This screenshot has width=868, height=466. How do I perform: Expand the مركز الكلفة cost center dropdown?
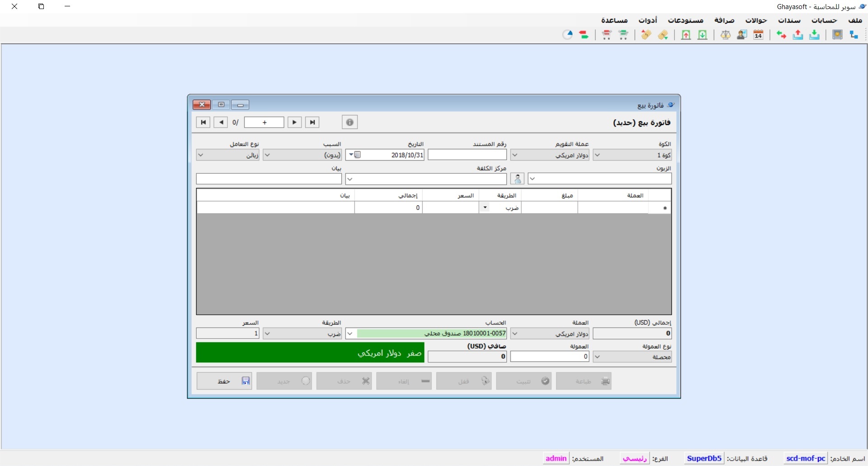(350, 179)
